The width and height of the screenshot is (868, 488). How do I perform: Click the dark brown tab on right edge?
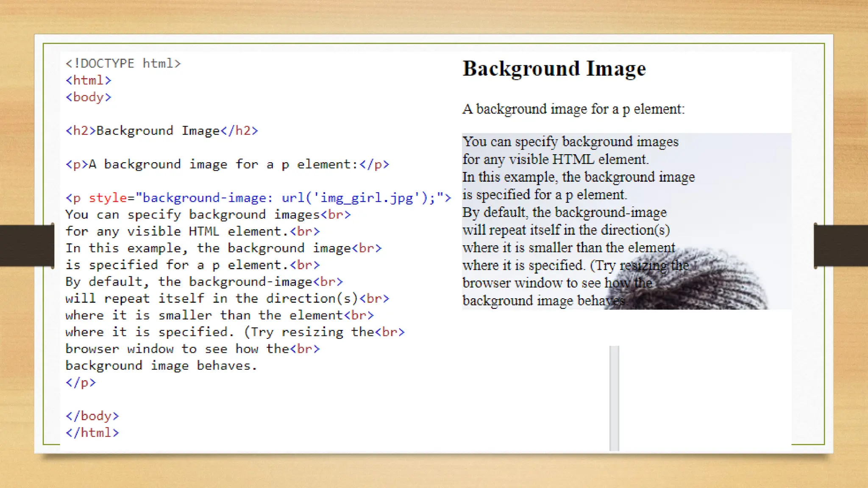841,246
